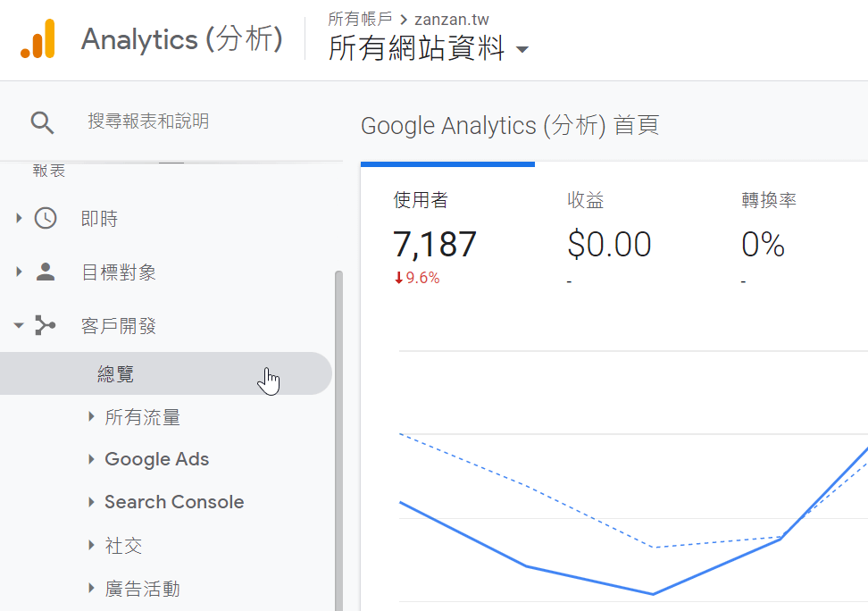Click the zanzan.tw breadcrumb
The image size is (868, 611).
452,20
